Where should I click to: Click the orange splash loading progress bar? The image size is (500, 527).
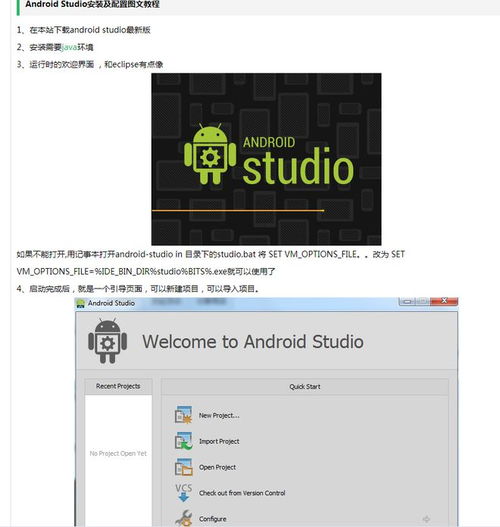(238, 211)
